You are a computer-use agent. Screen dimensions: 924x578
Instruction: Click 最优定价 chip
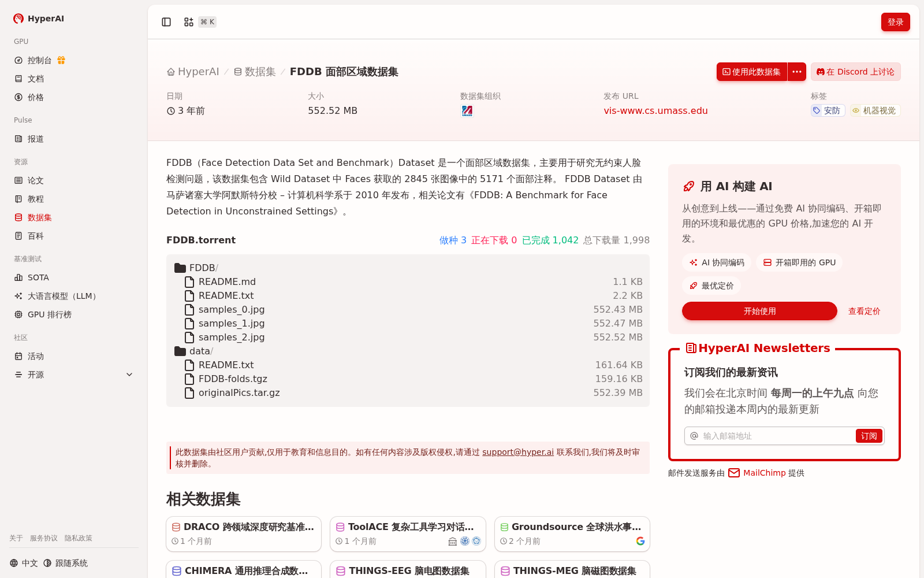[x=711, y=286]
